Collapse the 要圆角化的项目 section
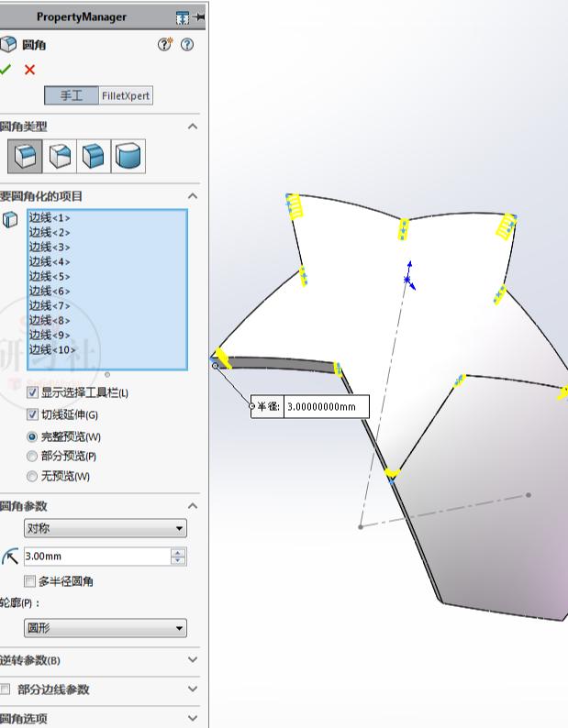 pyautogui.click(x=193, y=196)
